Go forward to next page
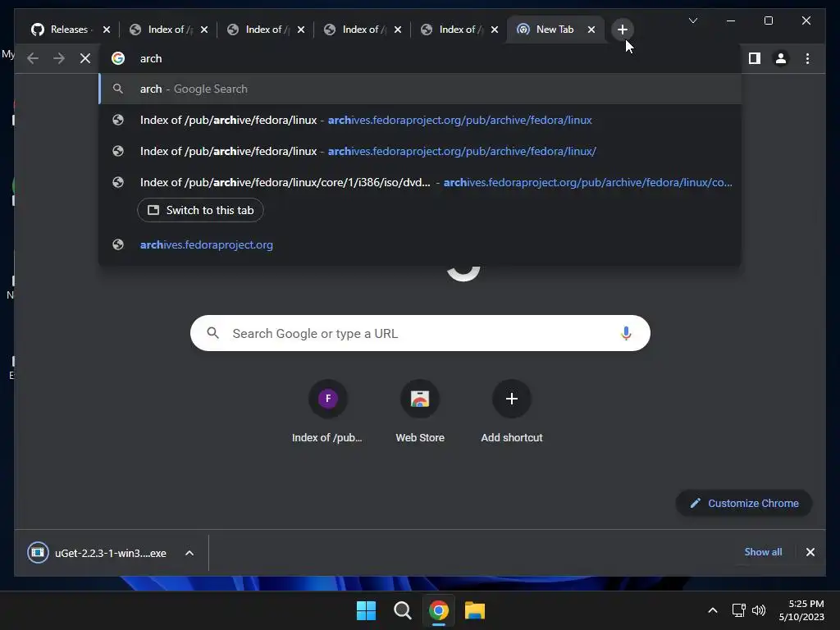This screenshot has height=630, width=840. 59,58
